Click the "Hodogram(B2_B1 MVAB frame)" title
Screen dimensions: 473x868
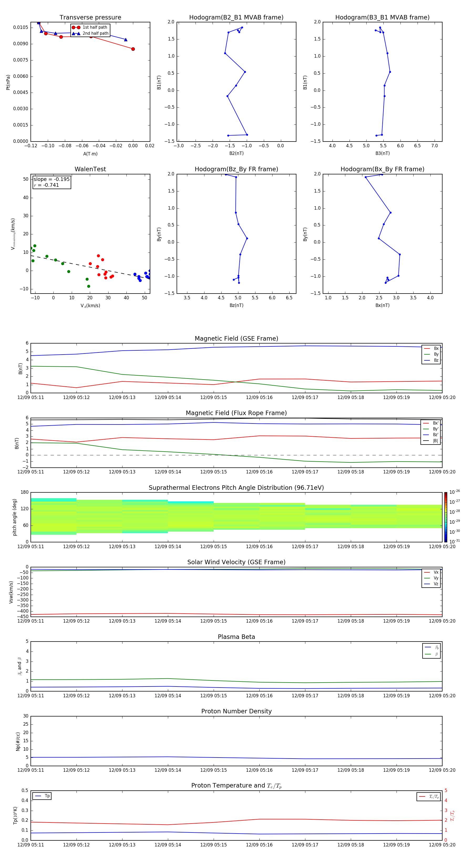point(236,18)
